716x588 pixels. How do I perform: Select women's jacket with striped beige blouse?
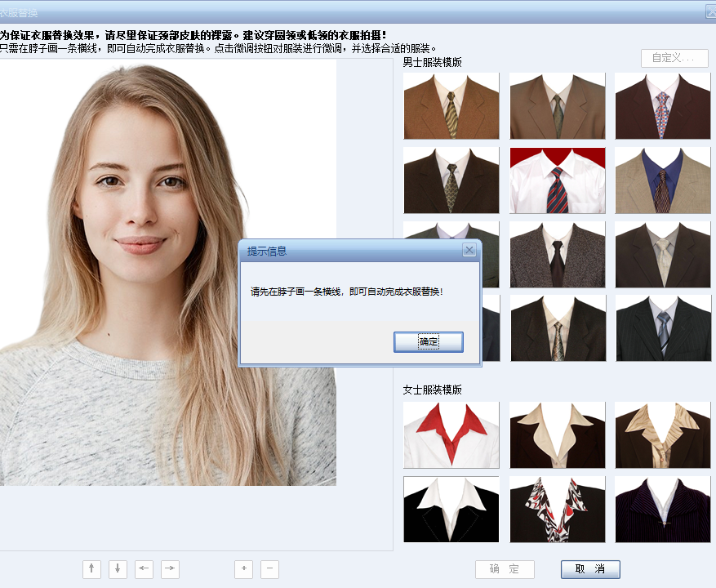click(663, 435)
